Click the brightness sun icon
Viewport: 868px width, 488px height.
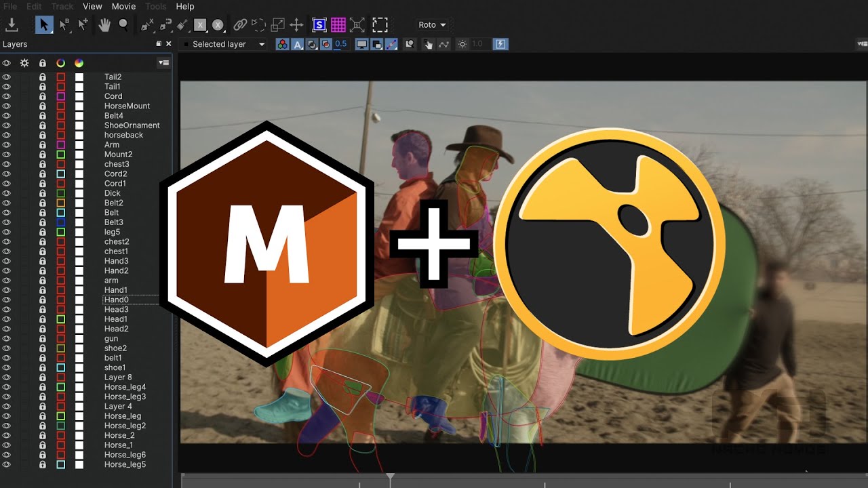click(462, 44)
